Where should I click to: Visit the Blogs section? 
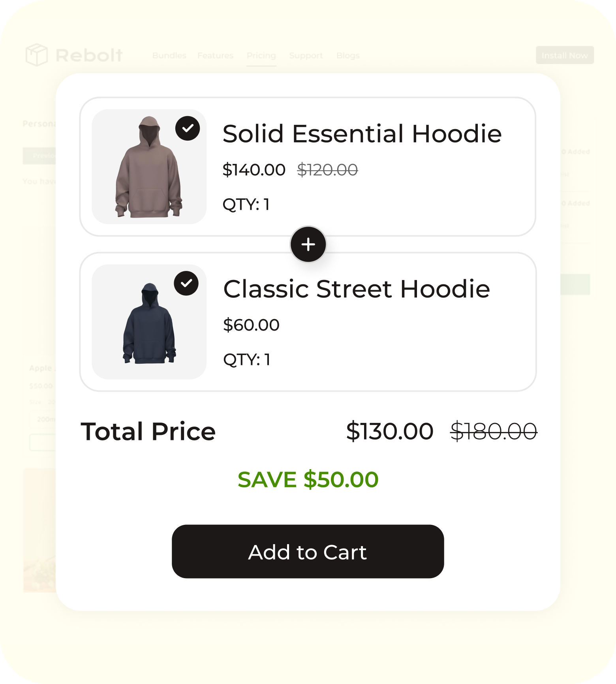click(x=348, y=56)
